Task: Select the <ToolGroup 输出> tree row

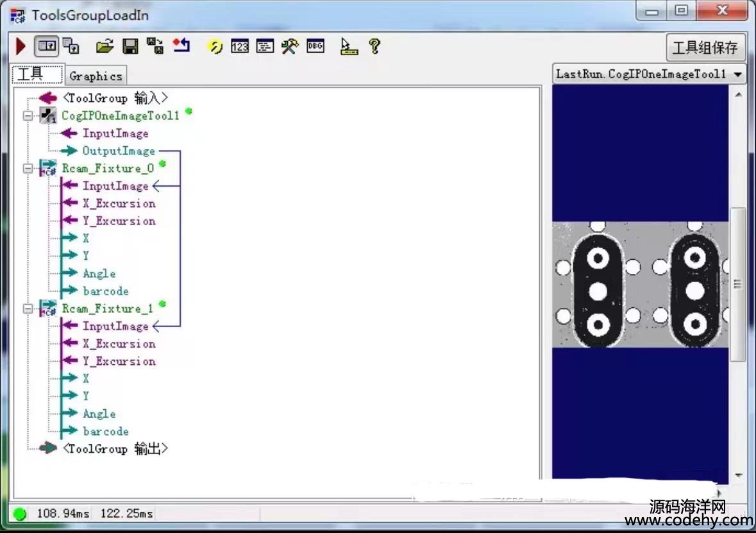Action: click(x=115, y=449)
